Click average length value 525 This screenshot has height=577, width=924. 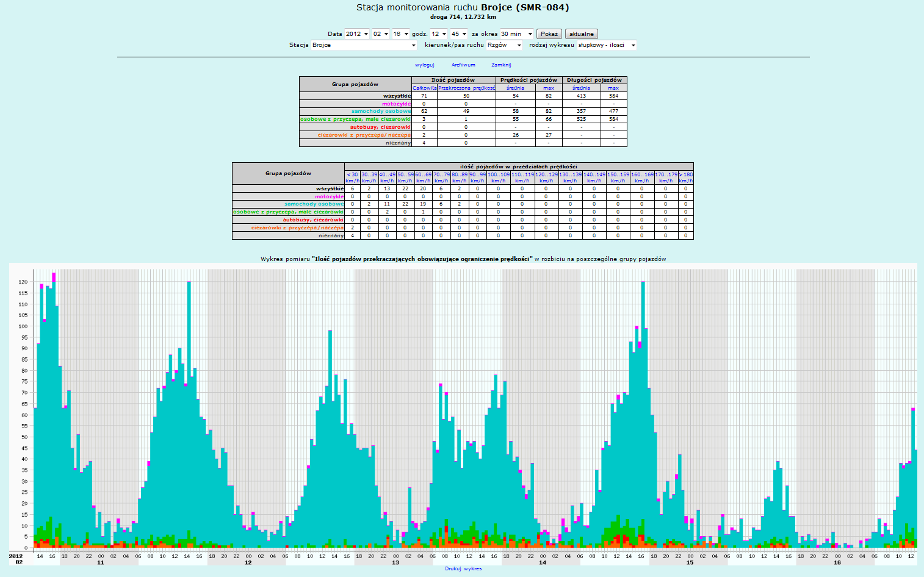[x=582, y=119]
